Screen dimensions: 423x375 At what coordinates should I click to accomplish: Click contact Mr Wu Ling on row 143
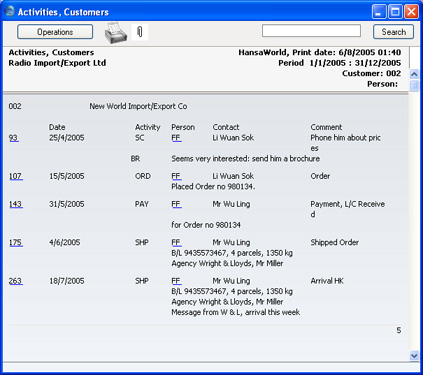pyautogui.click(x=231, y=204)
